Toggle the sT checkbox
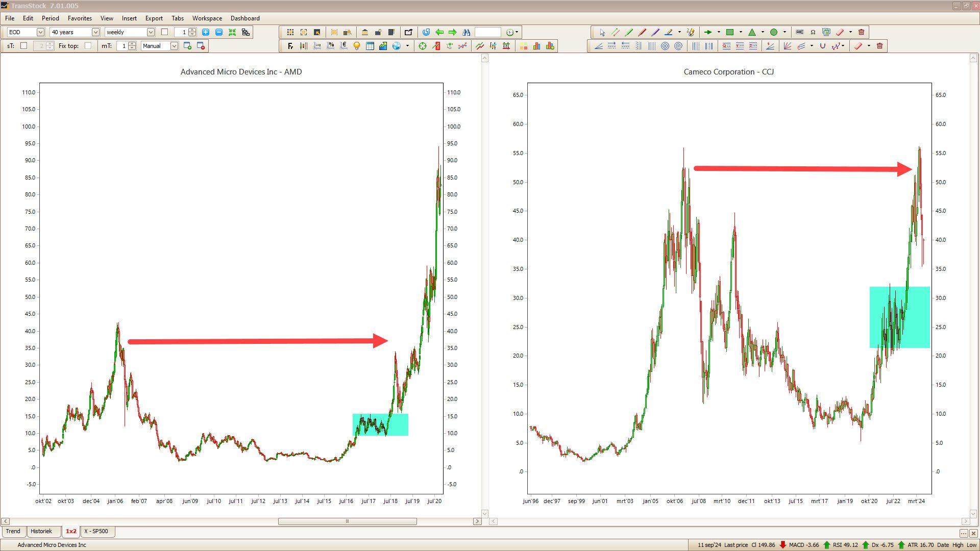 pyautogui.click(x=23, y=46)
